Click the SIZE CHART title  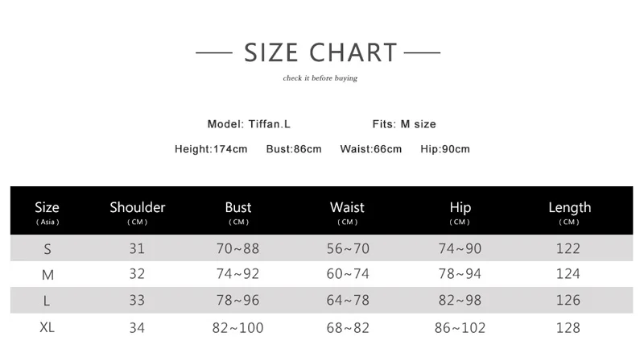(320, 53)
